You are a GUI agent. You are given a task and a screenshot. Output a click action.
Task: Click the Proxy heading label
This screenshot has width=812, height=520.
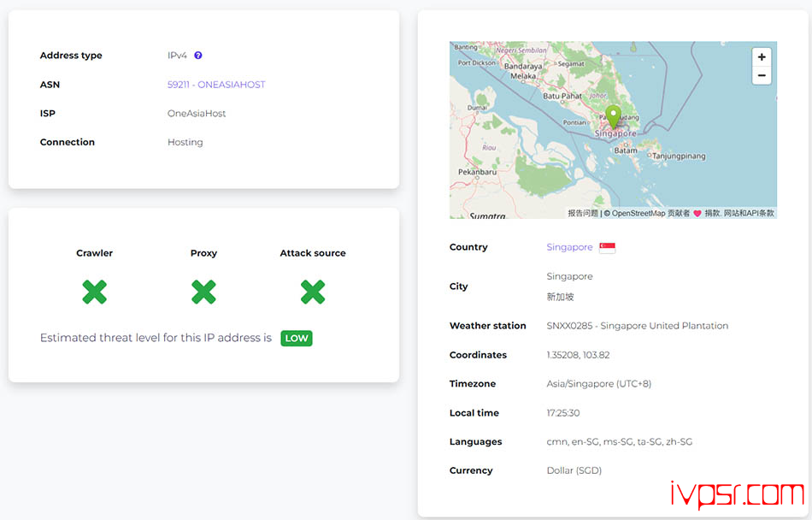[x=203, y=253]
